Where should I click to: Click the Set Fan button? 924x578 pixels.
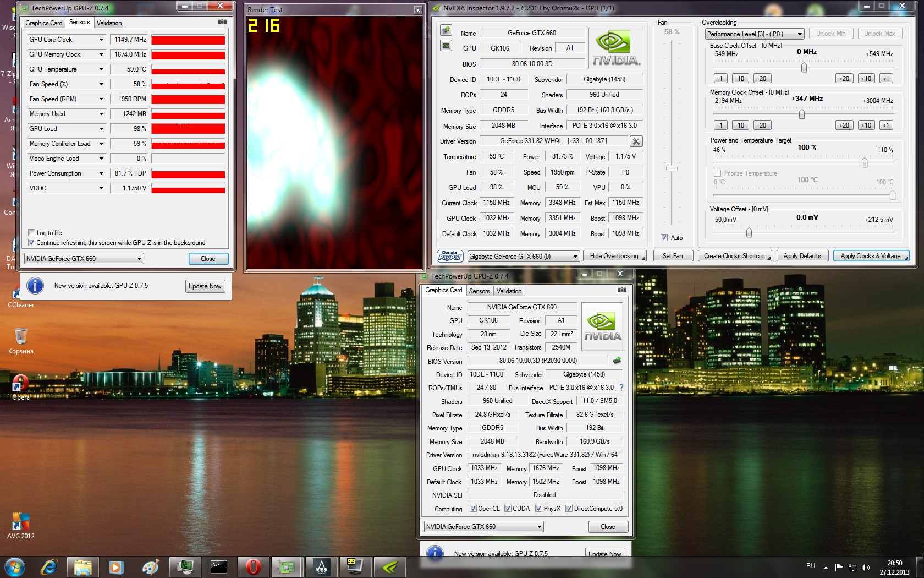[672, 256]
